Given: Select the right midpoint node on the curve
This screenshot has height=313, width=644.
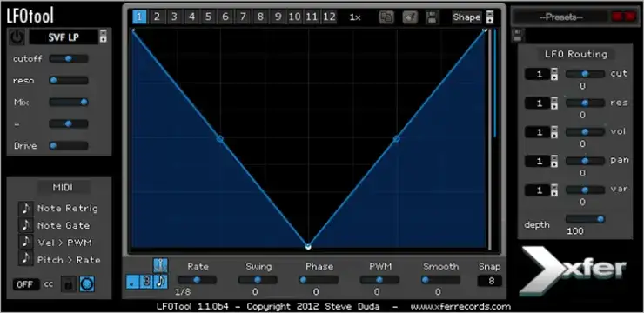Looking at the screenshot, I should point(396,139).
